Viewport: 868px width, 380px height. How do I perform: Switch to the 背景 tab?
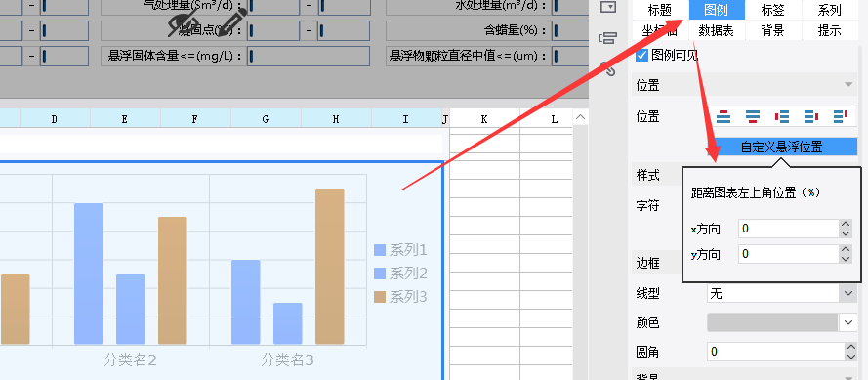tap(772, 30)
